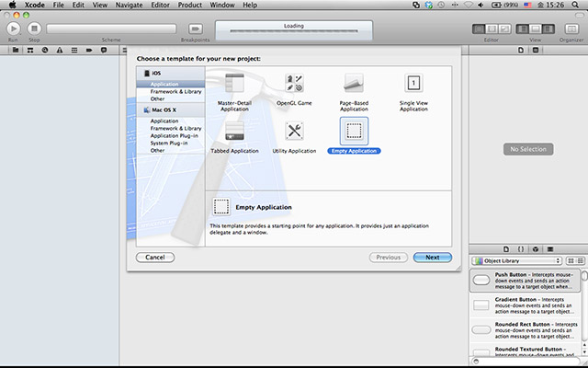The height and width of the screenshot is (368, 588).
Task: Show the Code Snippet library braces icon
Action: coord(521,249)
